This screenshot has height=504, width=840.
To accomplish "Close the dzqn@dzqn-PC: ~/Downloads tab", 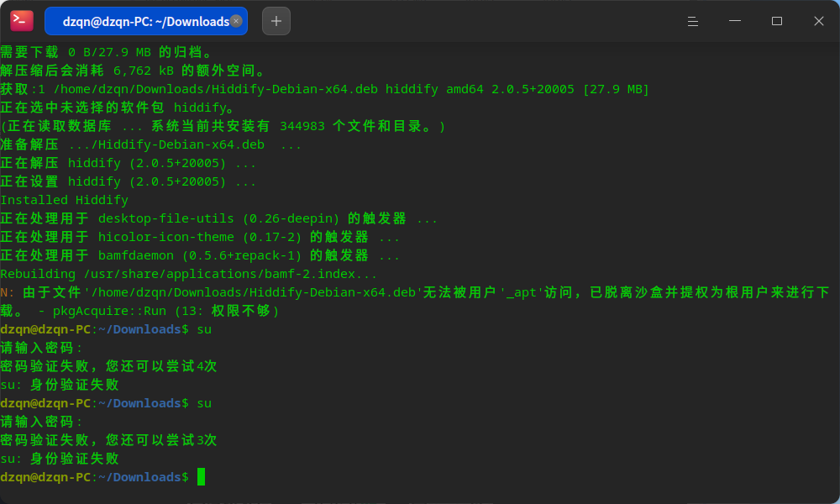I will (x=236, y=21).
